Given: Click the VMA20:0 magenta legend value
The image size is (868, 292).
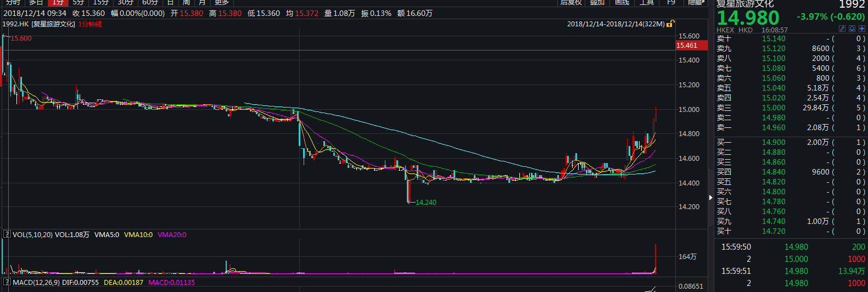Looking at the screenshot, I should (172, 235).
